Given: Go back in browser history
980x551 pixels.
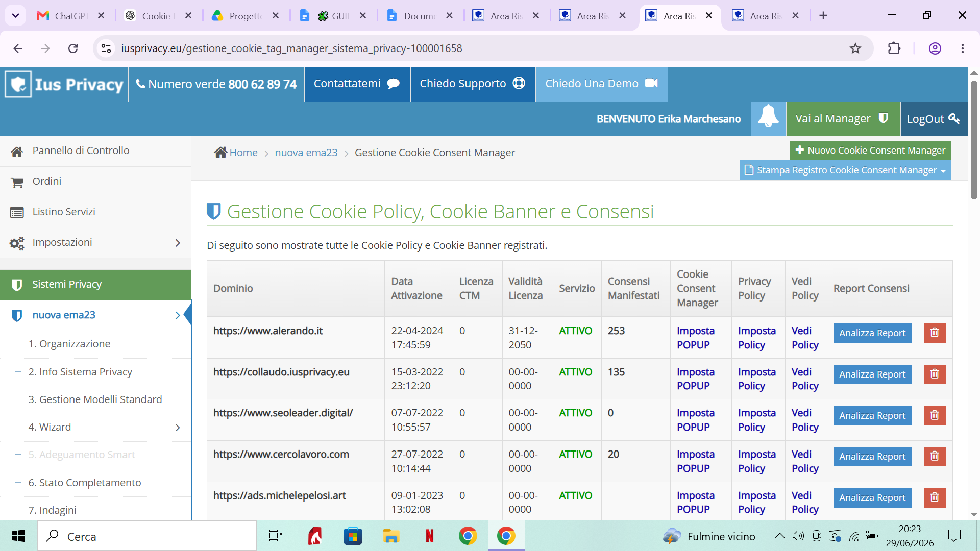Looking at the screenshot, I should click(x=18, y=48).
